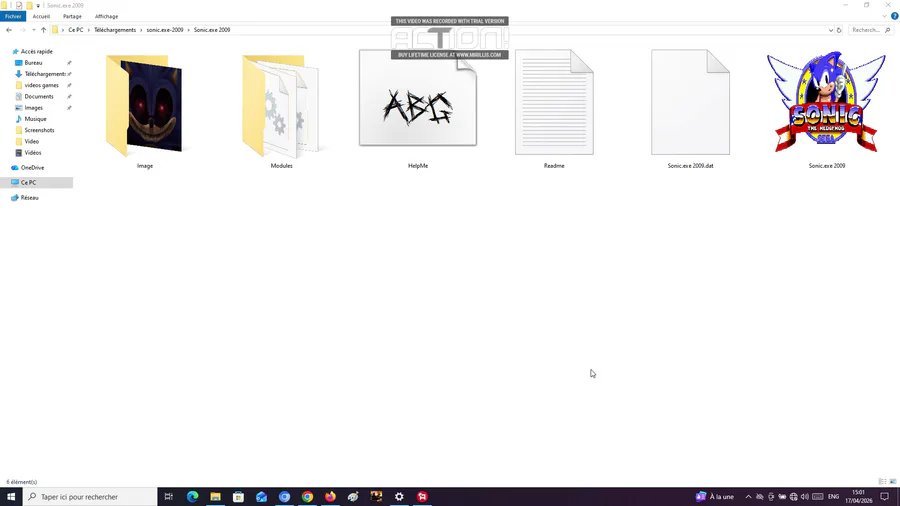Image resolution: width=900 pixels, height=506 pixels.
Task: Open notification center in taskbar
Action: 885,497
